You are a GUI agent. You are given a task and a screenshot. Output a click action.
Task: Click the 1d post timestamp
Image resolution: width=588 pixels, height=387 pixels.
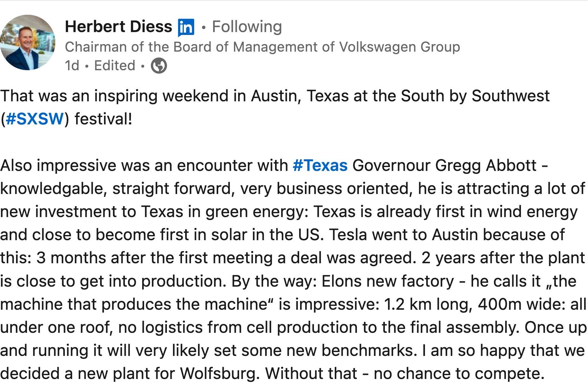tap(72, 66)
